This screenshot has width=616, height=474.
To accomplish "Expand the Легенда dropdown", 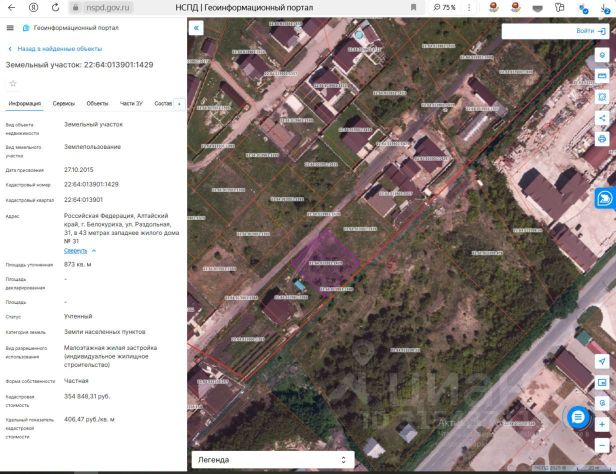I will coord(273,459).
